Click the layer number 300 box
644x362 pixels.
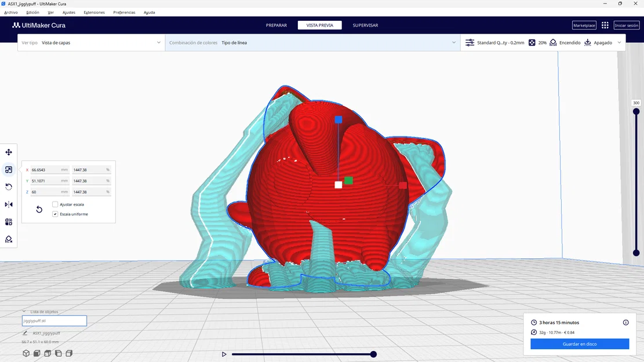(x=636, y=103)
